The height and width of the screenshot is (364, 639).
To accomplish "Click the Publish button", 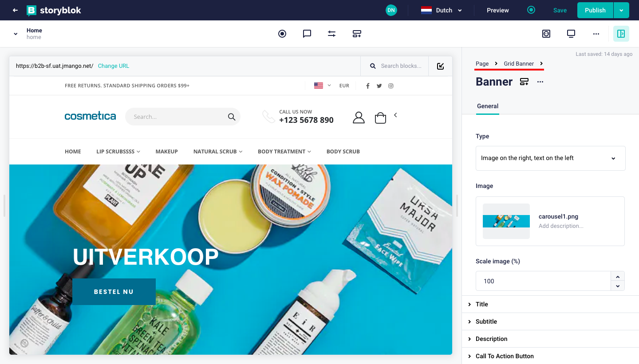I will pos(595,10).
